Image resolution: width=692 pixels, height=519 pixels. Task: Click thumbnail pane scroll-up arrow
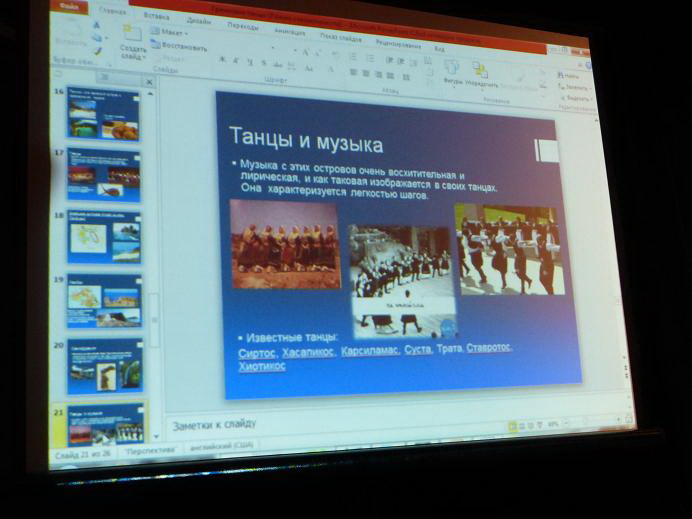pos(151,94)
